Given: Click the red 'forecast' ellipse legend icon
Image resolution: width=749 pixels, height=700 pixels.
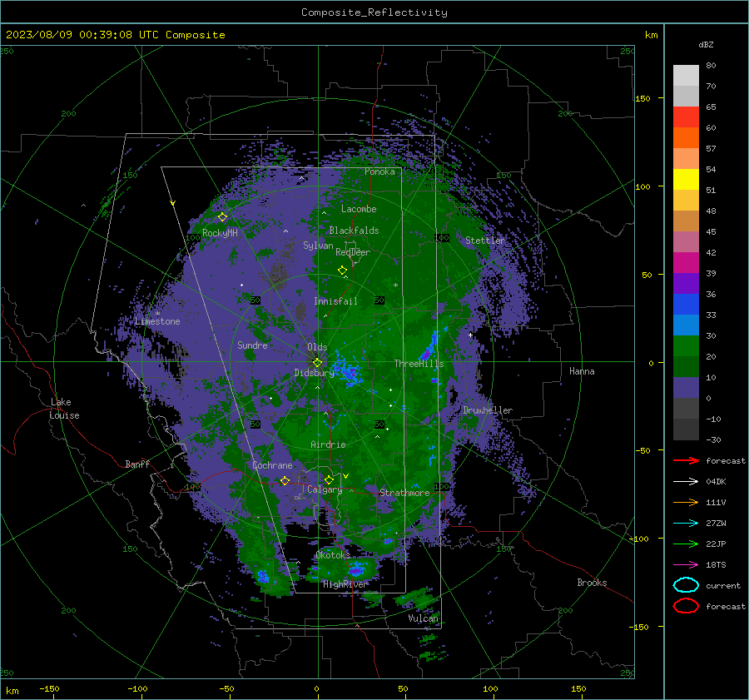Looking at the screenshot, I should tap(686, 606).
